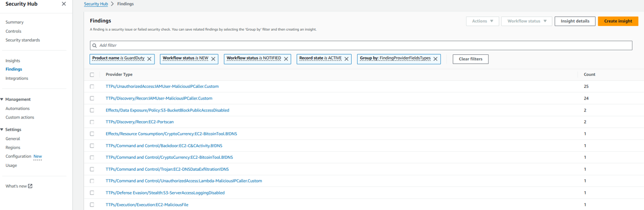Remove the Group by FindingProviderFieldsTypes filter

(436, 59)
